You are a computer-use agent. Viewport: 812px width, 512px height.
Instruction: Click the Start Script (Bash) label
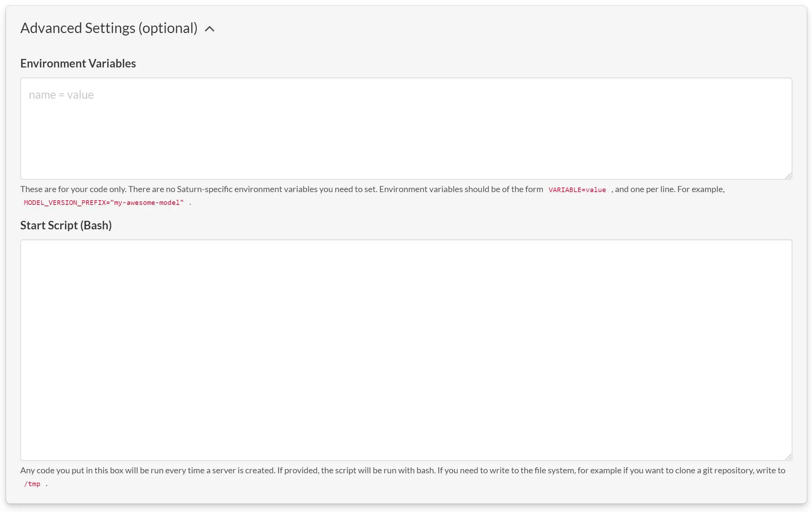(x=66, y=225)
